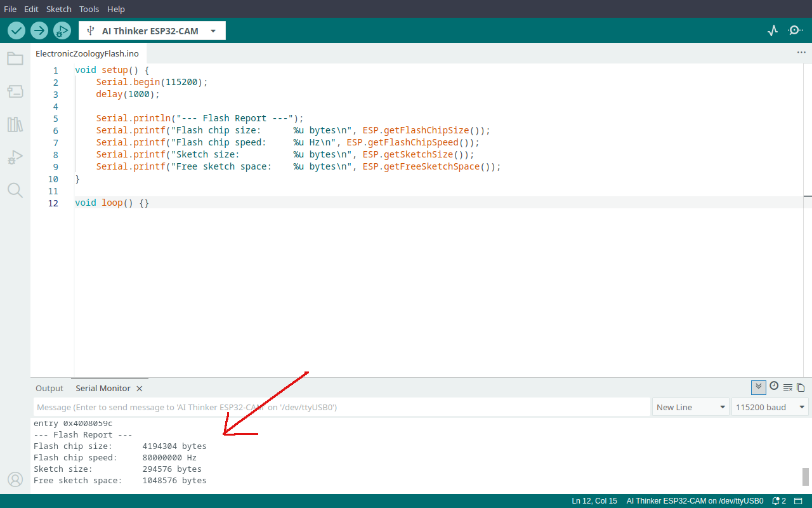Click the Verify sketch checkmark button

tap(16, 30)
